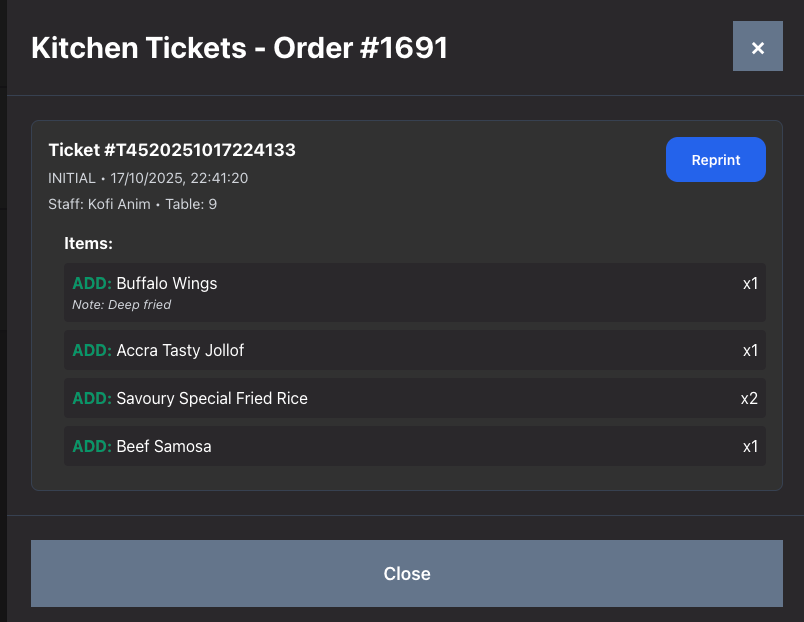Viewport: 804px width, 622px height.
Task: Click the INITIAL status label on the ticket
Action: pyautogui.click(x=70, y=178)
